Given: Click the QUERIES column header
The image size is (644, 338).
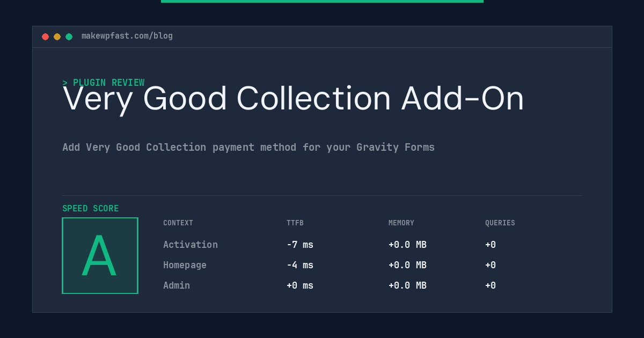Looking at the screenshot, I should click(500, 223).
